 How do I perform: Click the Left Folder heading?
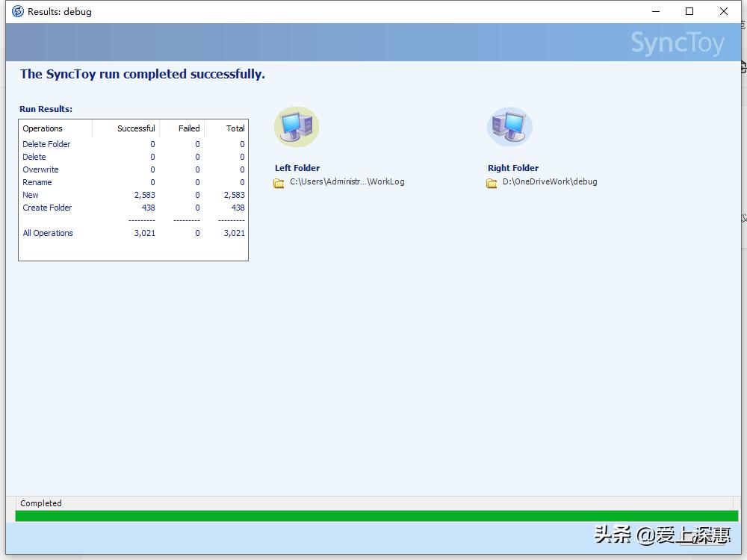(x=297, y=168)
